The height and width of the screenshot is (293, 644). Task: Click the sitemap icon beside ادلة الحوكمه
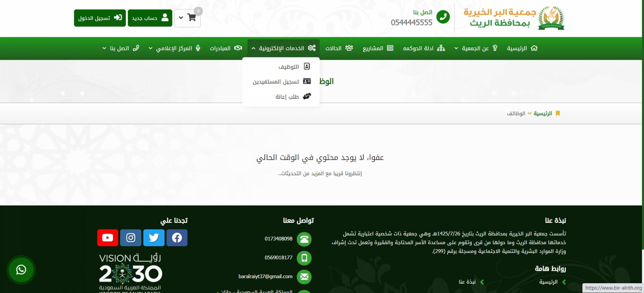click(441, 48)
